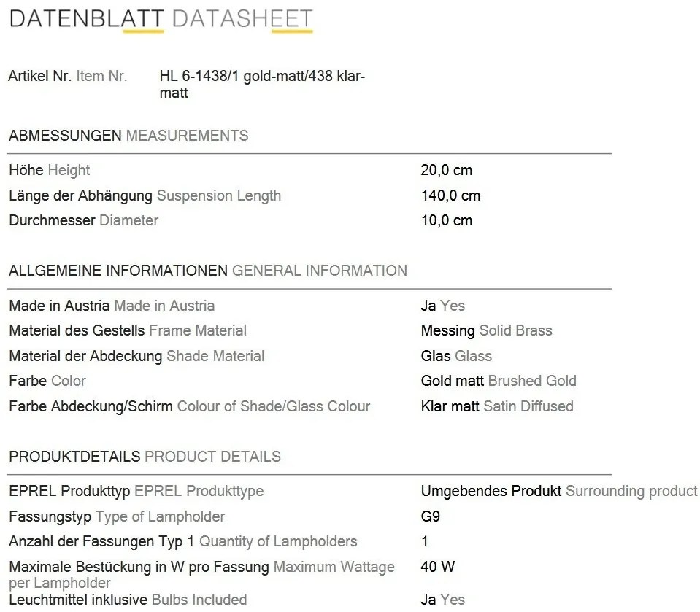Click the G9 lampholder type value
The height and width of the screenshot is (612, 700).
[x=431, y=516]
